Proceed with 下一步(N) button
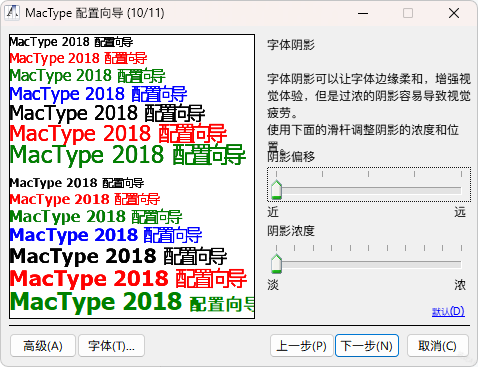 367,346
